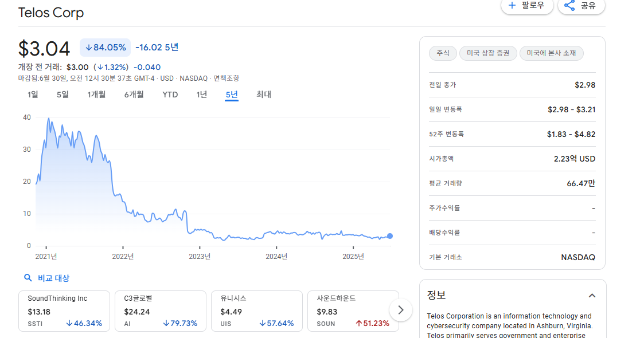Click the 비교 대상 compare link

click(54, 278)
